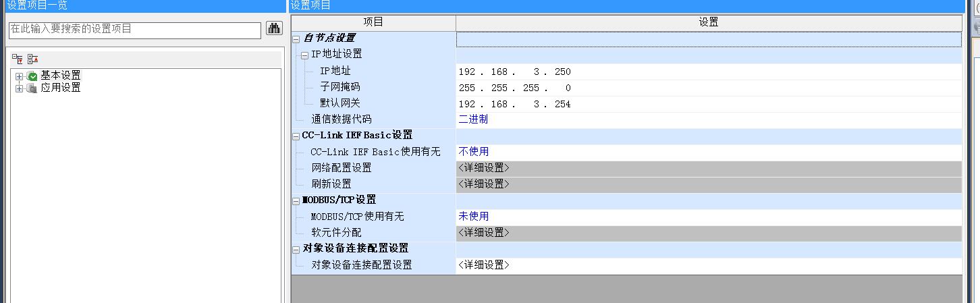Open CC-Link IEF Basic使用有无 不使用 dropdown
Screen dimensions: 980x303
click(x=709, y=152)
